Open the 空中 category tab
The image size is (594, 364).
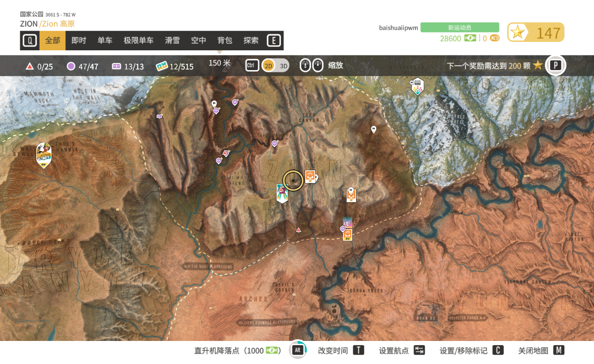[198, 40]
